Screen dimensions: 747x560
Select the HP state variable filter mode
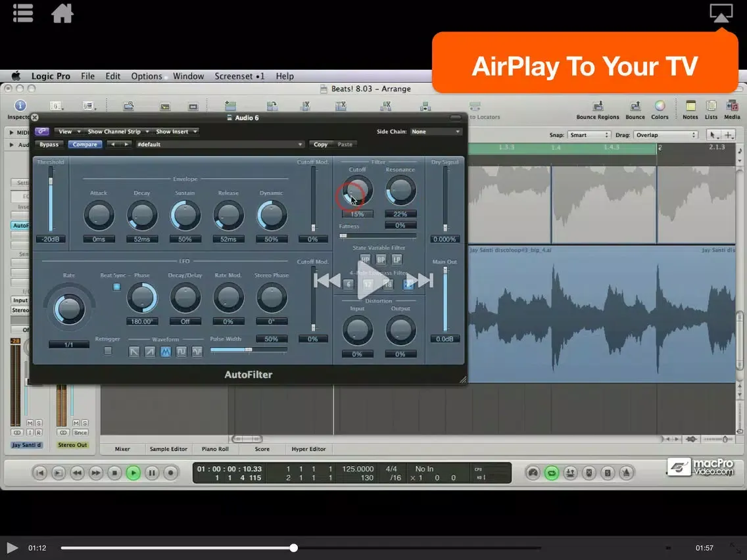(366, 260)
